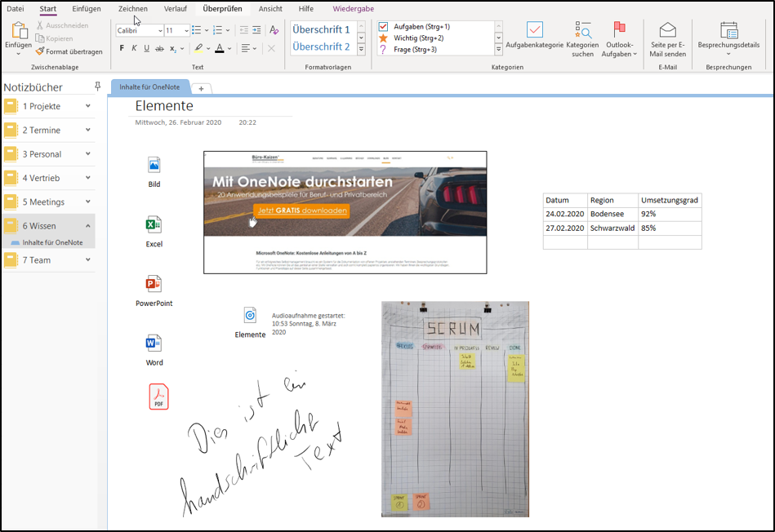Switch to the Ansicht ribbon tab
Viewport: 775px width, 532px height.
coord(270,9)
